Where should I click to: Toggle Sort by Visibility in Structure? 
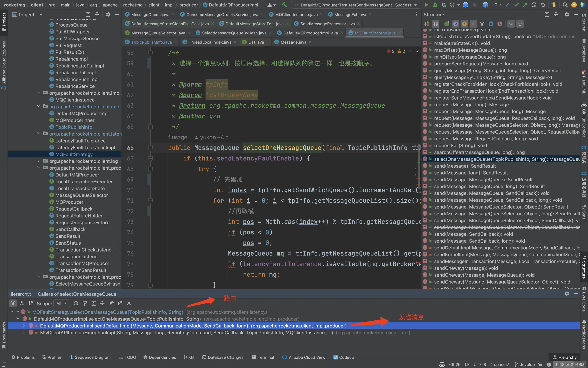[x=427, y=24]
